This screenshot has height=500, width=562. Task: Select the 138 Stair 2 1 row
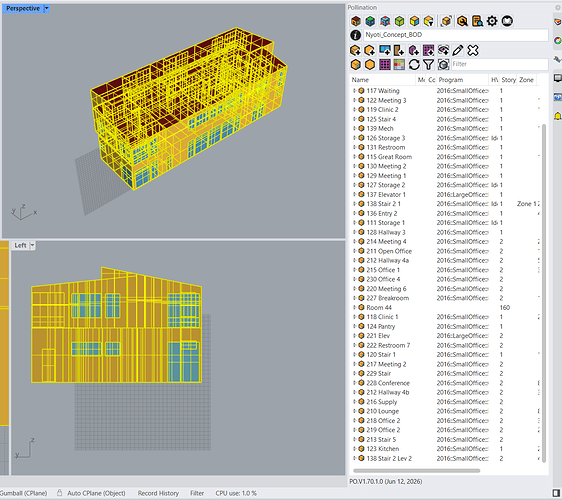pos(444,204)
